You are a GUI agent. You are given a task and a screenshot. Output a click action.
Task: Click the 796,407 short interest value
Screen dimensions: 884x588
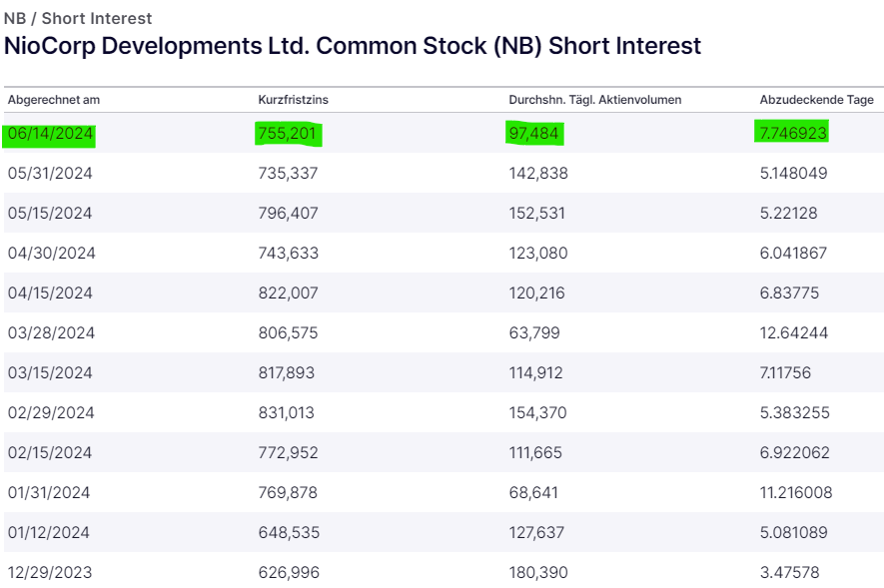pyautogui.click(x=289, y=214)
